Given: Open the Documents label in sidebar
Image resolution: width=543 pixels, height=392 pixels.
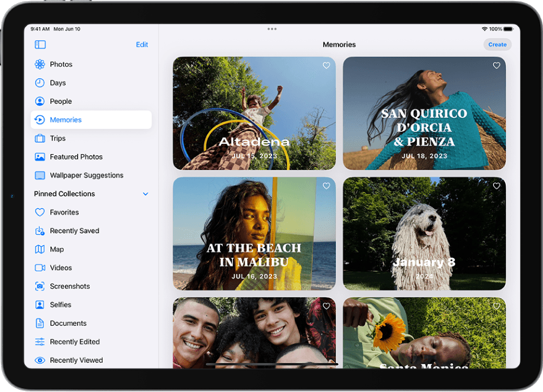Looking at the screenshot, I should (68, 323).
